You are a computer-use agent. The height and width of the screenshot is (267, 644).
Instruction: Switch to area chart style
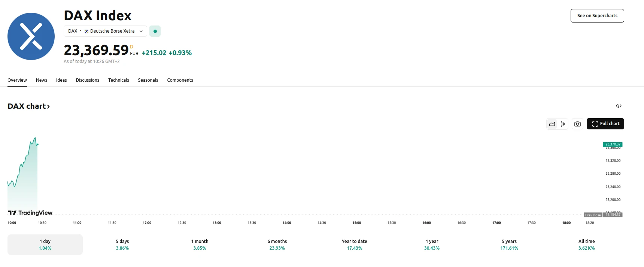pyautogui.click(x=552, y=124)
